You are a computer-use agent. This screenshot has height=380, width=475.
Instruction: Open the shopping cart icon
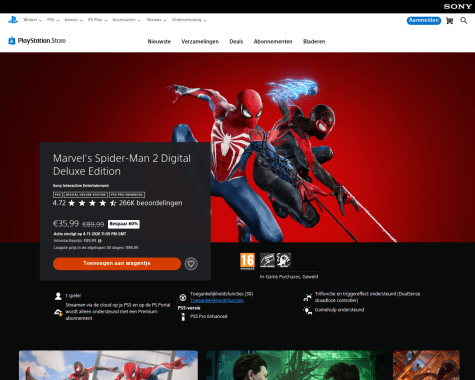(450, 21)
